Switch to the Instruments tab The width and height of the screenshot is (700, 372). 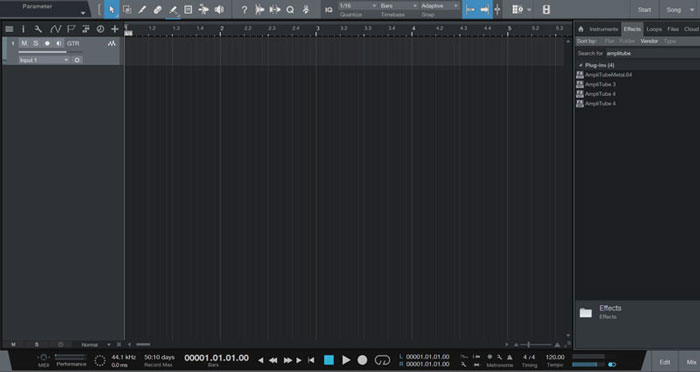(604, 29)
